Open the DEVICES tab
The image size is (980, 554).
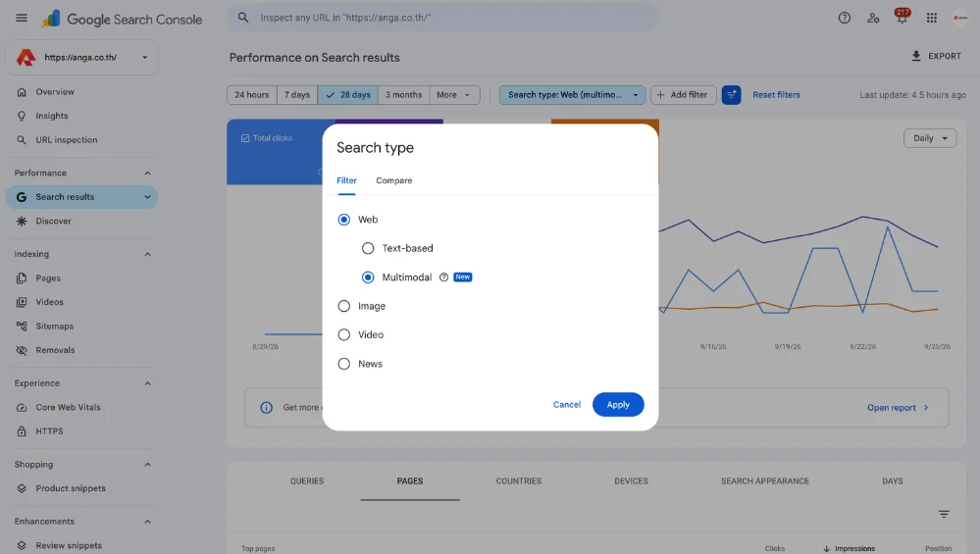click(x=631, y=480)
